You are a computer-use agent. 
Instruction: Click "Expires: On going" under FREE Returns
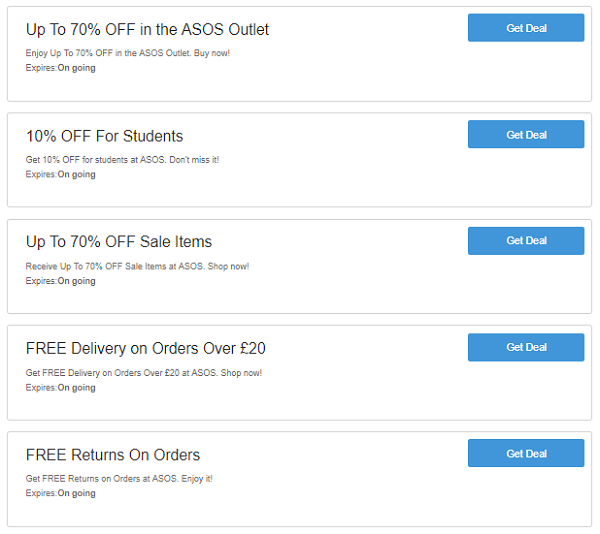60,493
